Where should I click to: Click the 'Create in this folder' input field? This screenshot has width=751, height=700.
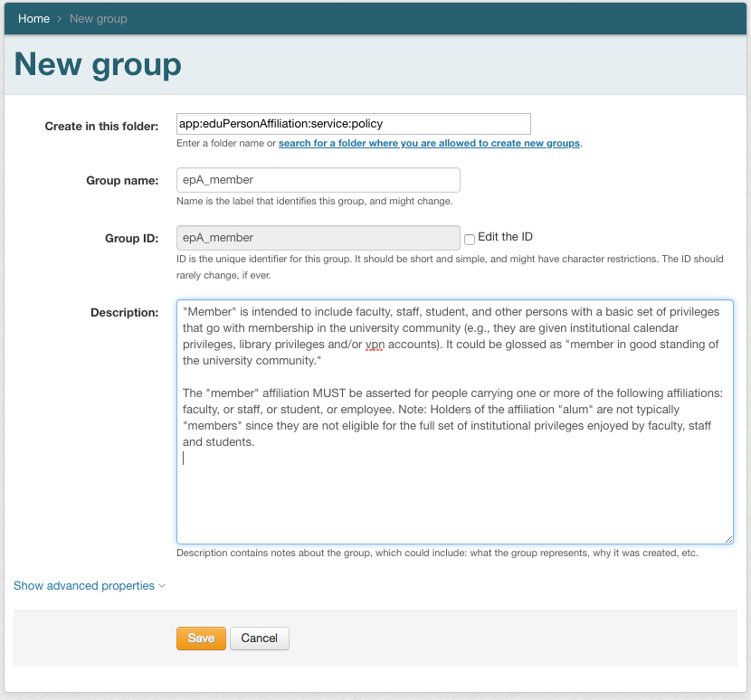point(353,124)
